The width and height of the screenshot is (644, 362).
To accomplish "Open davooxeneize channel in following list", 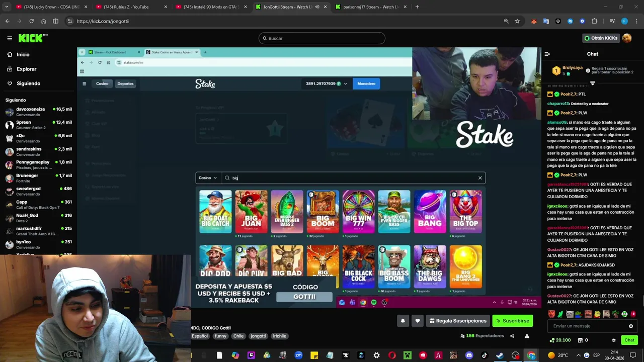I will tap(38, 112).
